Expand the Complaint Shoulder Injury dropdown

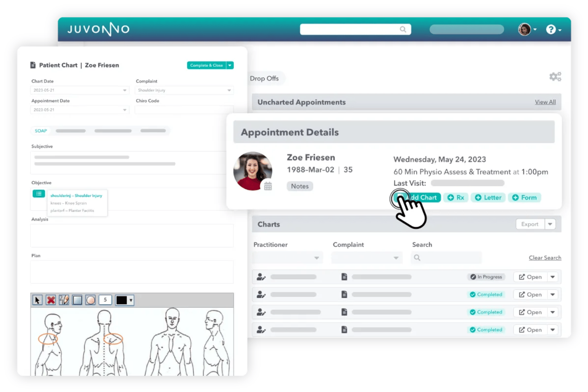click(x=229, y=90)
